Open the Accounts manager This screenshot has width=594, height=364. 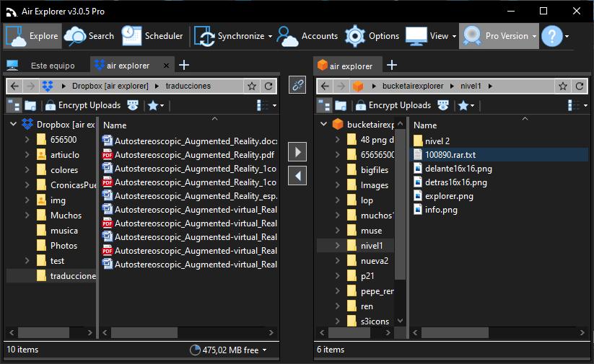(307, 36)
